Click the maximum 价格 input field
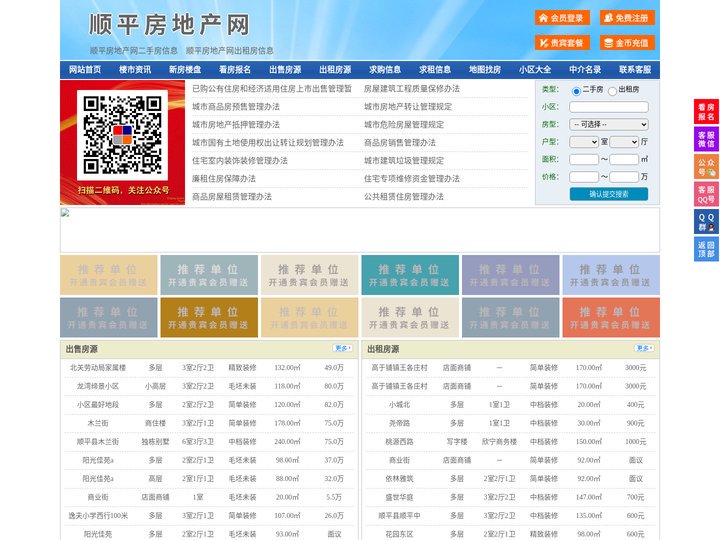Screen dimensions: 720x540 click(624, 177)
